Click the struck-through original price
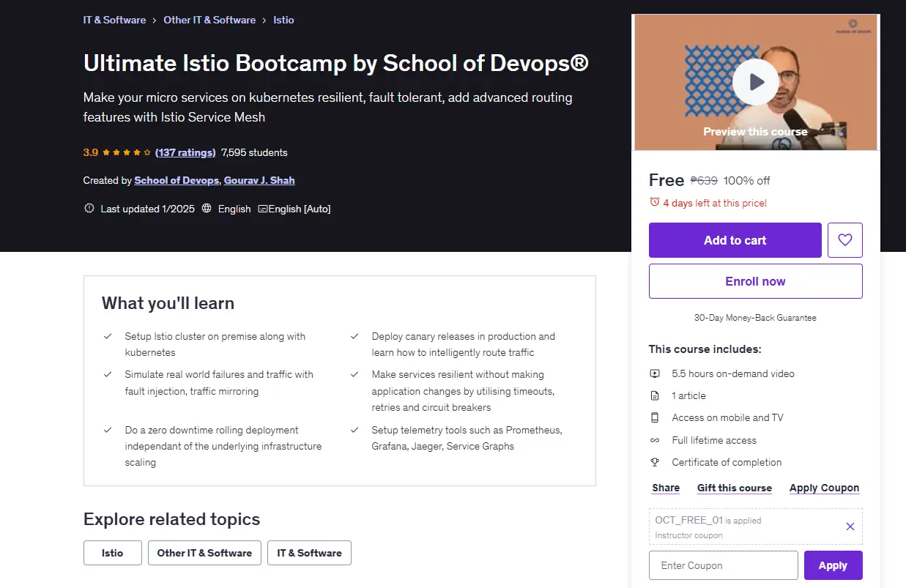This screenshot has height=588, width=906. (x=705, y=180)
